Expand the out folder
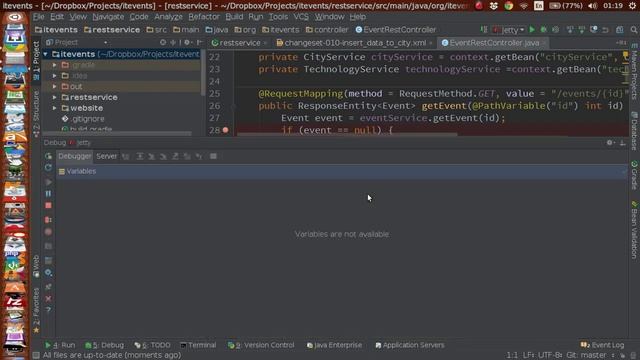This screenshot has width=640, height=360. 55,87
